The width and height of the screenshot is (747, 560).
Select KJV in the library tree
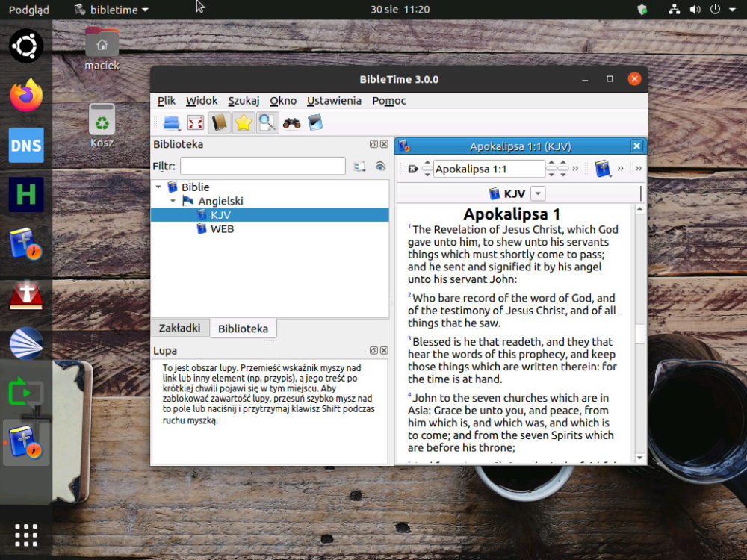tap(270, 215)
